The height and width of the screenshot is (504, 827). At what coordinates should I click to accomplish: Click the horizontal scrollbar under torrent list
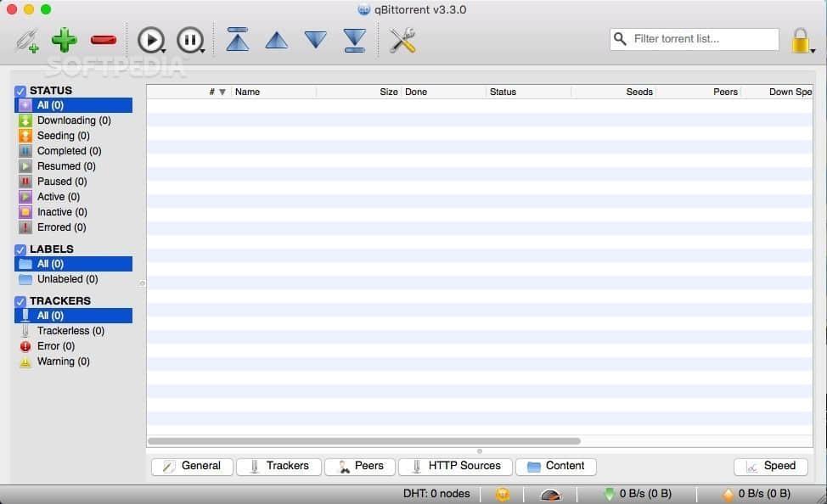pos(363,441)
